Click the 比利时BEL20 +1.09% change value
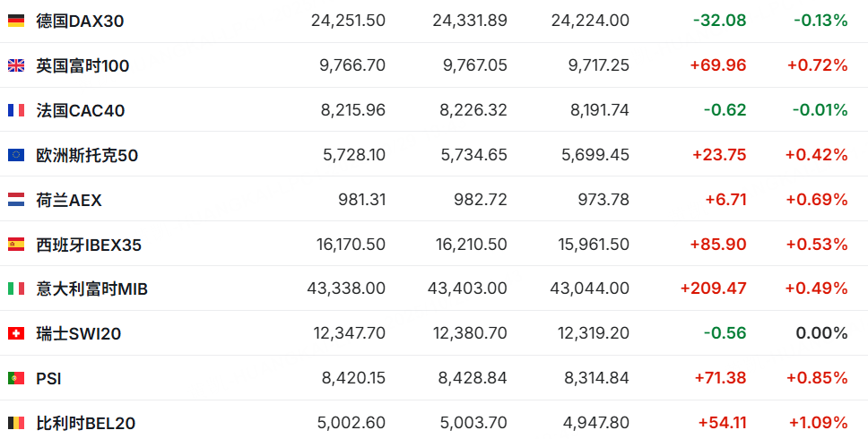 click(818, 423)
